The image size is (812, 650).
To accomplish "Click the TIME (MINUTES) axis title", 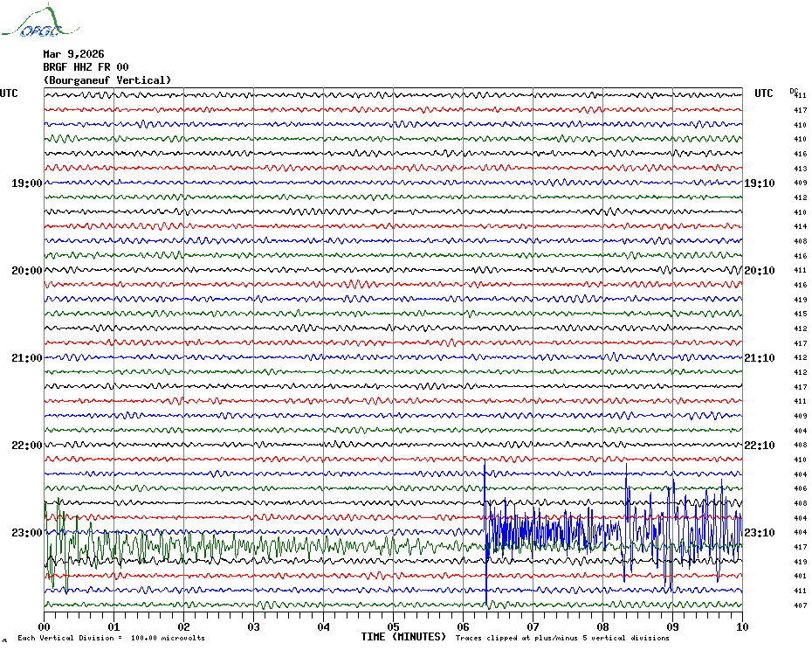I will 403,637.
